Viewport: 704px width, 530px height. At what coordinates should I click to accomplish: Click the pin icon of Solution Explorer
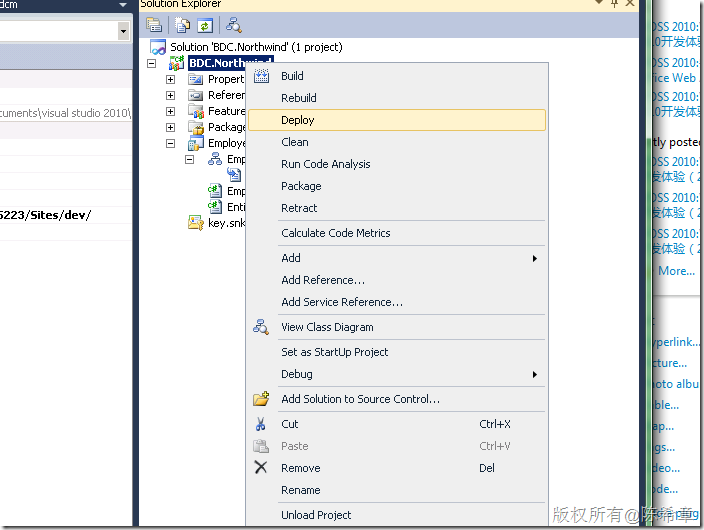[x=615, y=4]
